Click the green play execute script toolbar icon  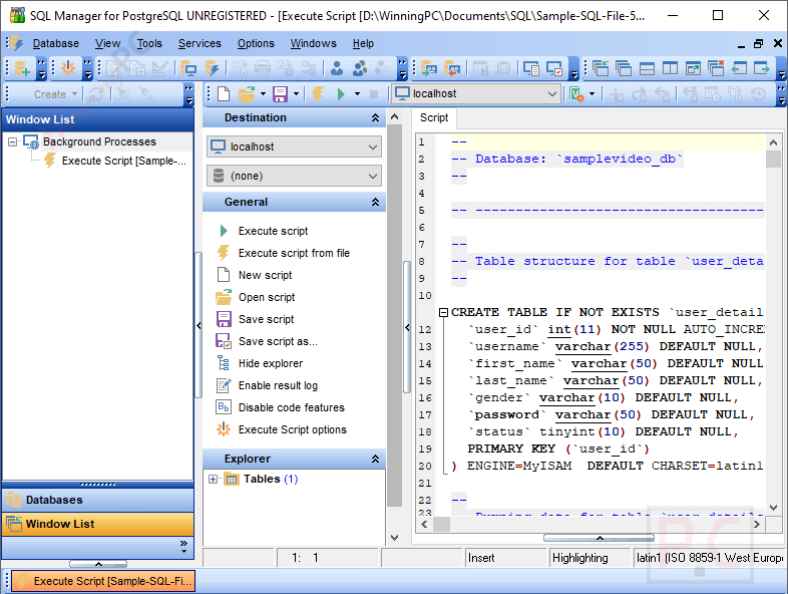pos(341,94)
